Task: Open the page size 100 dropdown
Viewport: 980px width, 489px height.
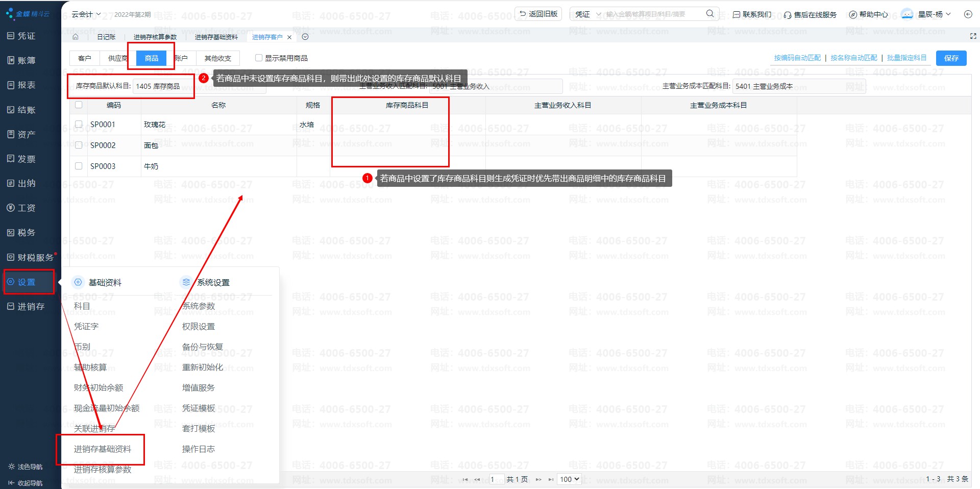Action: click(x=570, y=479)
